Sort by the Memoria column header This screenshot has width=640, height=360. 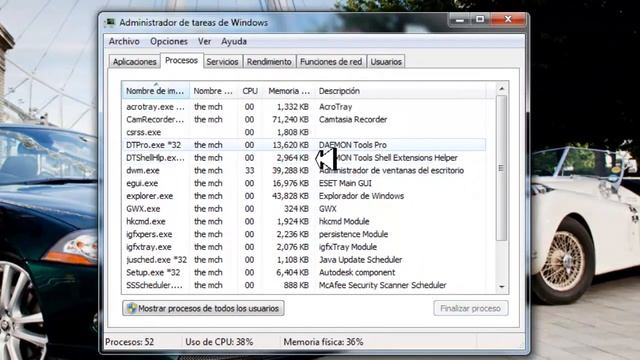(x=289, y=91)
